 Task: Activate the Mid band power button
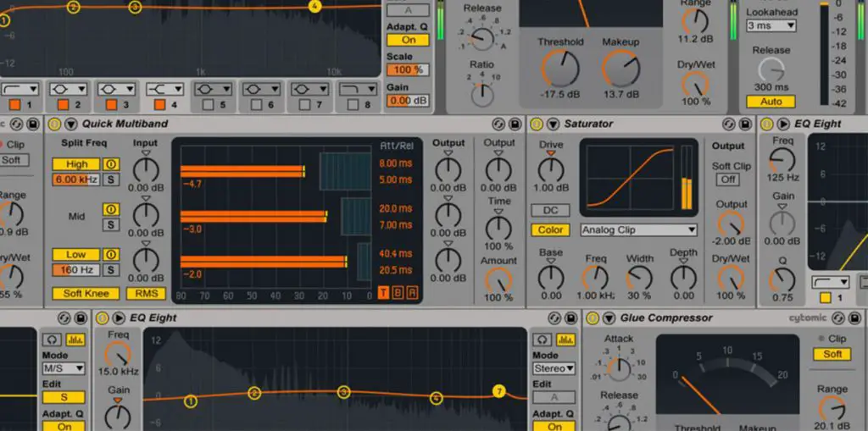(111, 210)
